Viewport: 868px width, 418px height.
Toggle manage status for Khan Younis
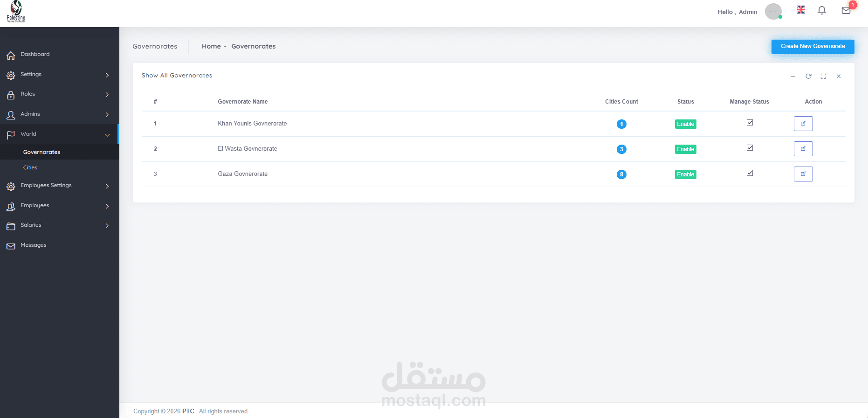(x=750, y=123)
